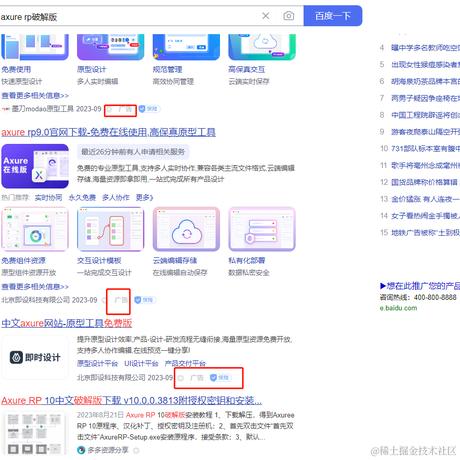
Task: Click the 原型设计平台 sublink
Action: (x=97, y=364)
